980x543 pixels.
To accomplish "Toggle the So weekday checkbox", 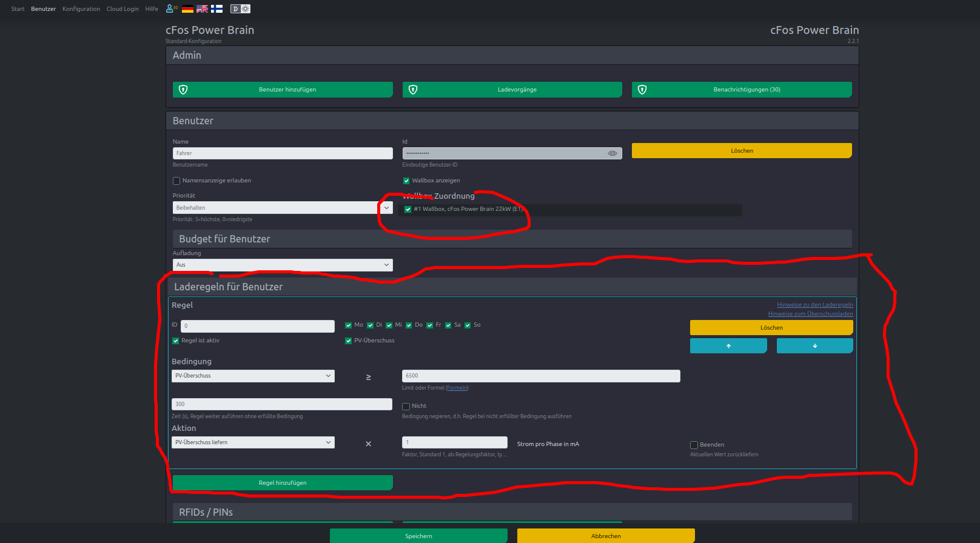I will [468, 325].
